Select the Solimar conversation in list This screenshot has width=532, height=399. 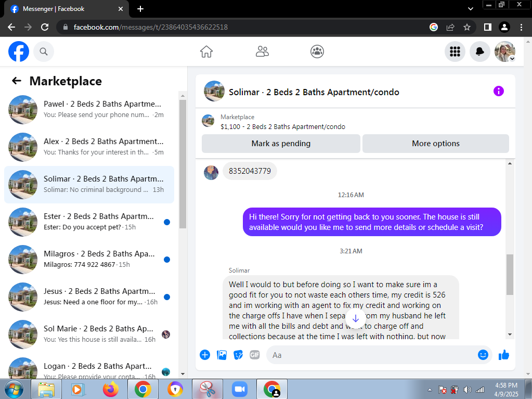pyautogui.click(x=89, y=185)
